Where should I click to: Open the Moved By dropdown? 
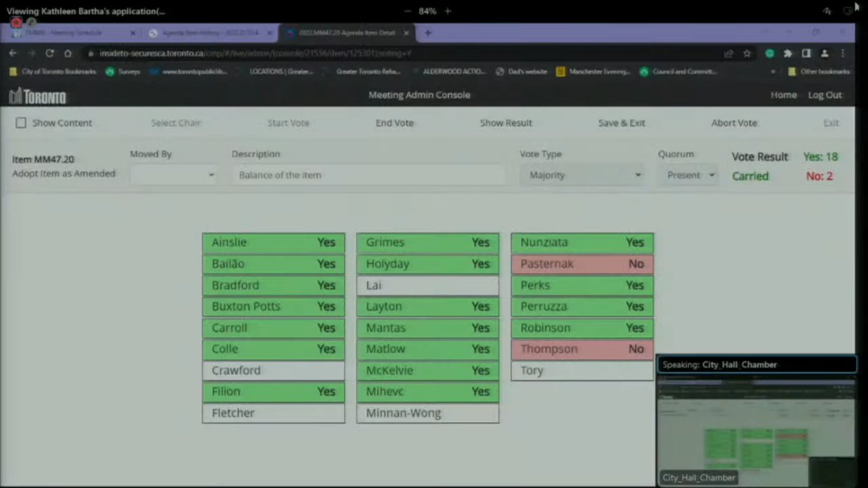pyautogui.click(x=174, y=175)
